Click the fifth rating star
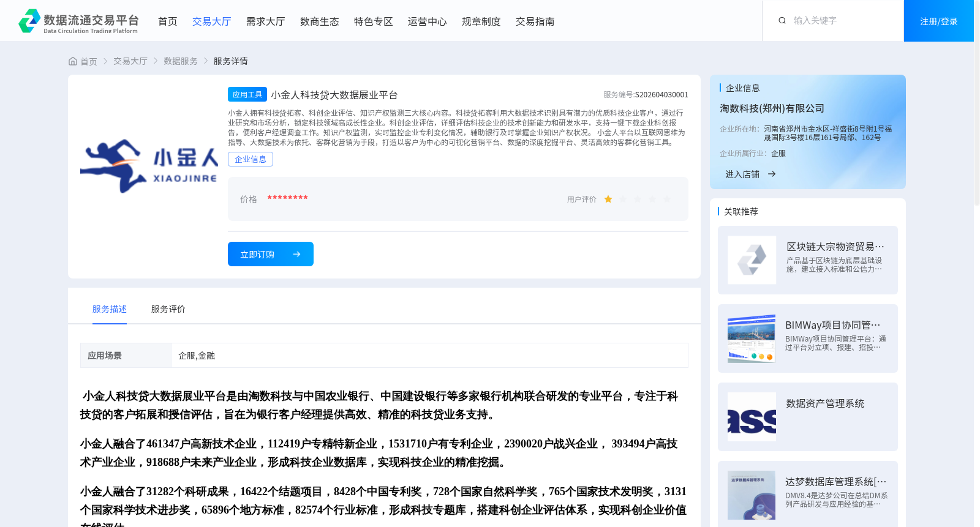Viewport: 980px width, 527px height. (x=667, y=199)
